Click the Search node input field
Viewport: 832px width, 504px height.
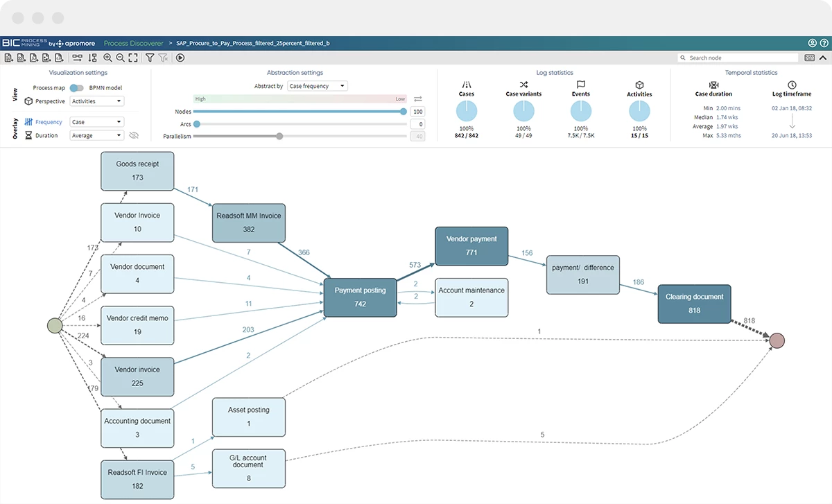pos(738,58)
